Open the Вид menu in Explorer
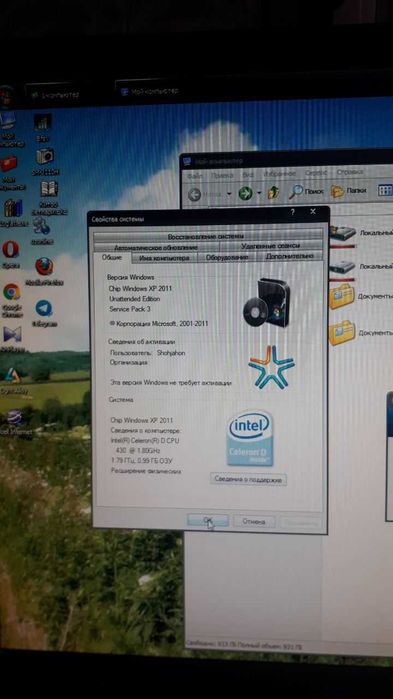This screenshot has height=699, width=393. pos(248,174)
